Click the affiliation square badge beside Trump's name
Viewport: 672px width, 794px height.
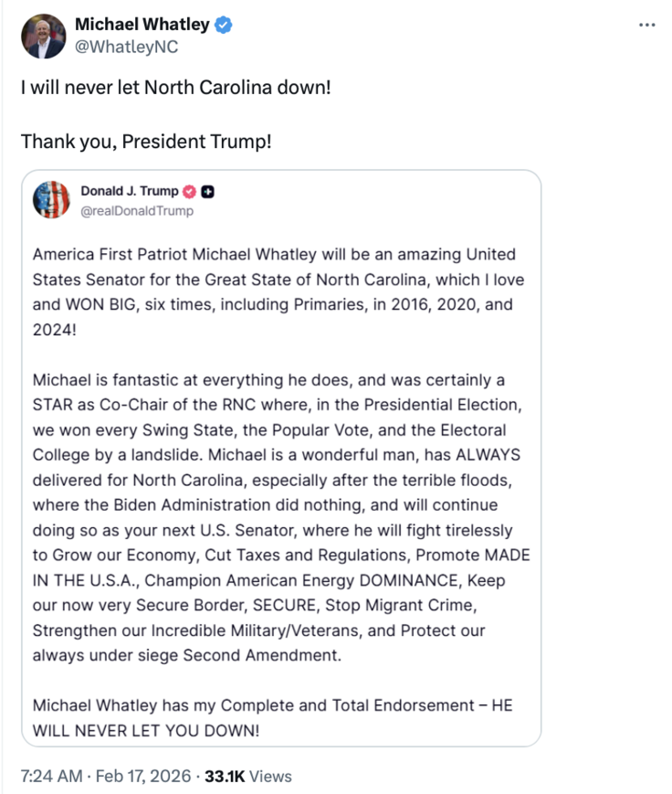tap(205, 190)
